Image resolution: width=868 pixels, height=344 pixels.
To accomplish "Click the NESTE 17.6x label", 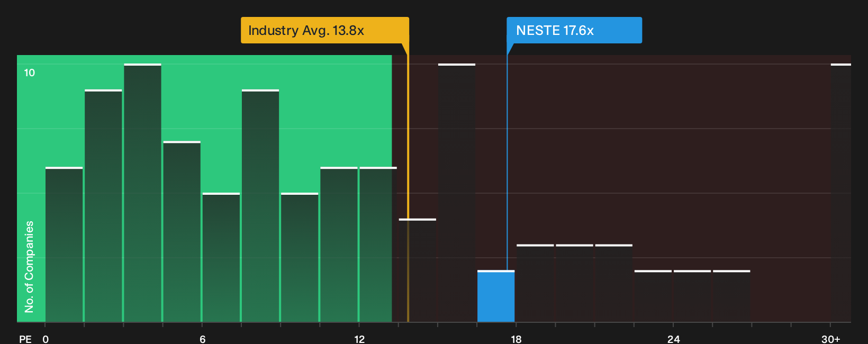I will tap(574, 30).
